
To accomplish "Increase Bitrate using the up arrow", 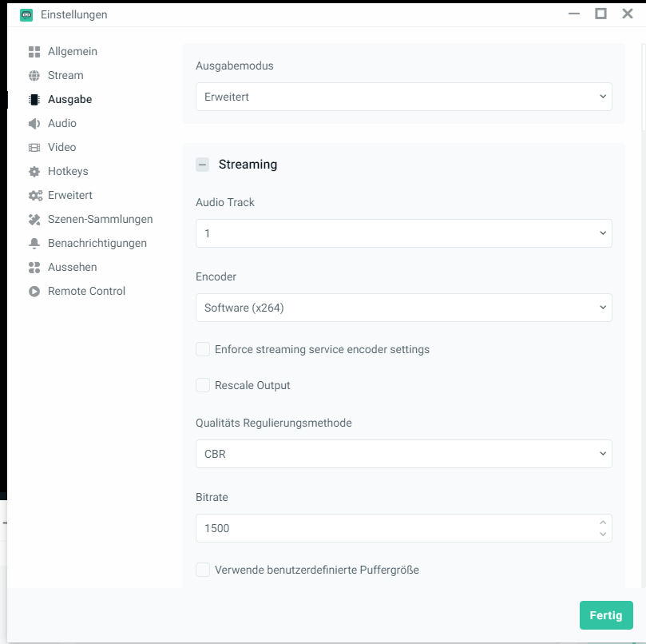I will pyautogui.click(x=602, y=523).
